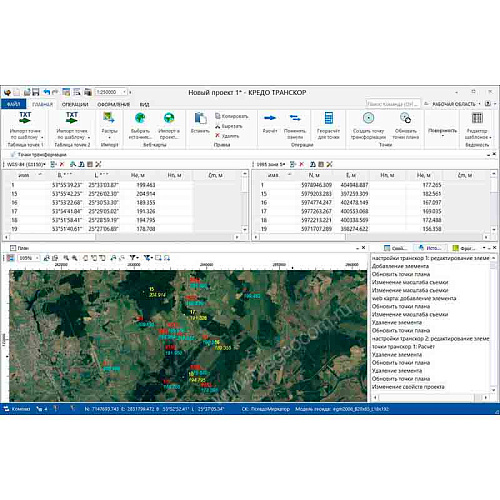Screen dimensions: 500x500
Task: Click the horizontal scrollbar of left table
Action: click(122, 237)
